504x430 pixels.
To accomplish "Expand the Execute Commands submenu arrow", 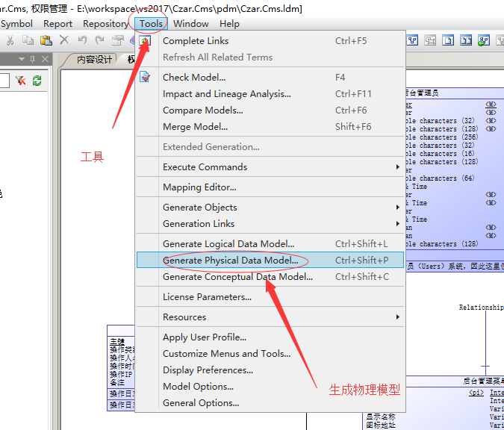I will (x=398, y=166).
